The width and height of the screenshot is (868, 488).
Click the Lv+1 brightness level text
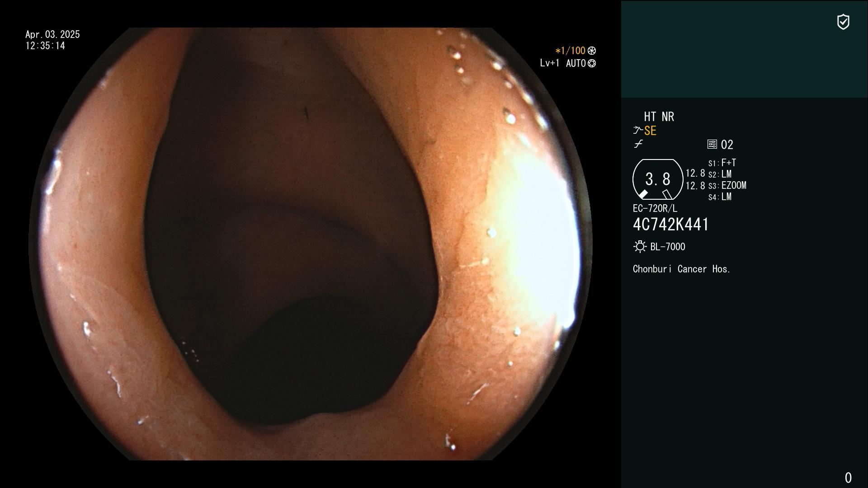pos(550,63)
